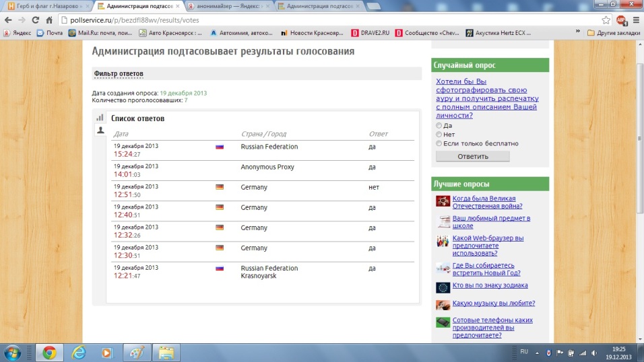
Task: Open the 'Новости Краснояр...' bookmark
Action: (312, 33)
